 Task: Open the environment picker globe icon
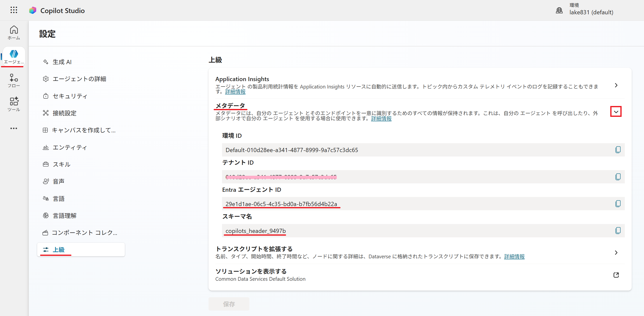coord(559,10)
